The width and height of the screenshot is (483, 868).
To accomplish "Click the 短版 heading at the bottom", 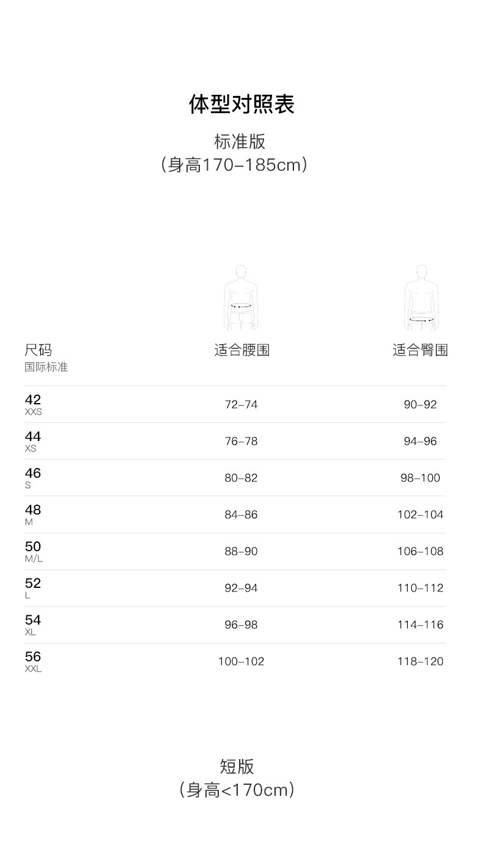I will coord(237,766).
